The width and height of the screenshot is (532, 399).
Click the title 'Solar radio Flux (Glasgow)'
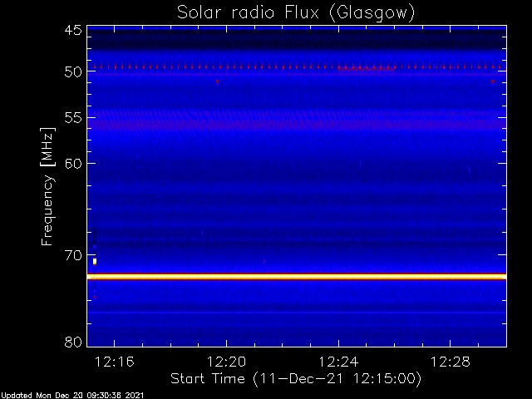tap(296, 13)
